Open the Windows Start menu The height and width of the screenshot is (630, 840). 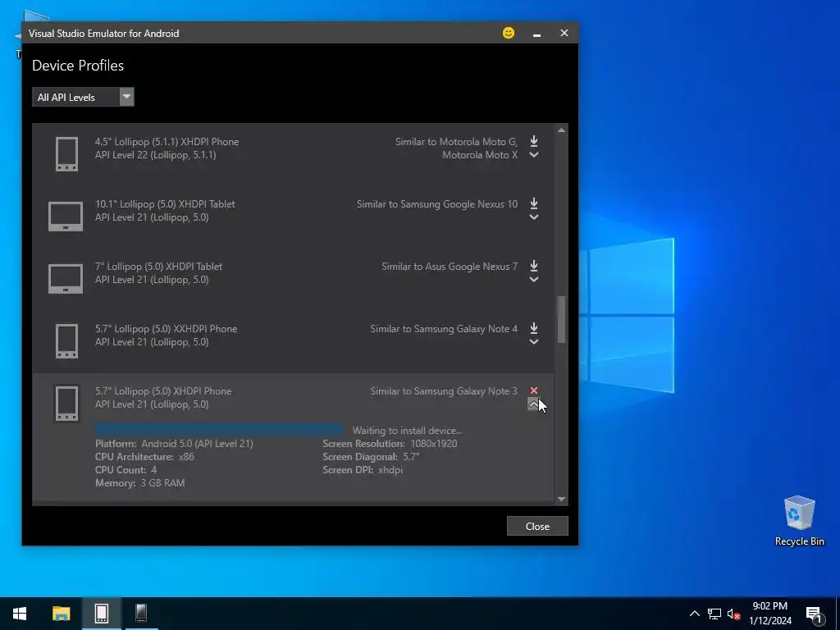20,614
